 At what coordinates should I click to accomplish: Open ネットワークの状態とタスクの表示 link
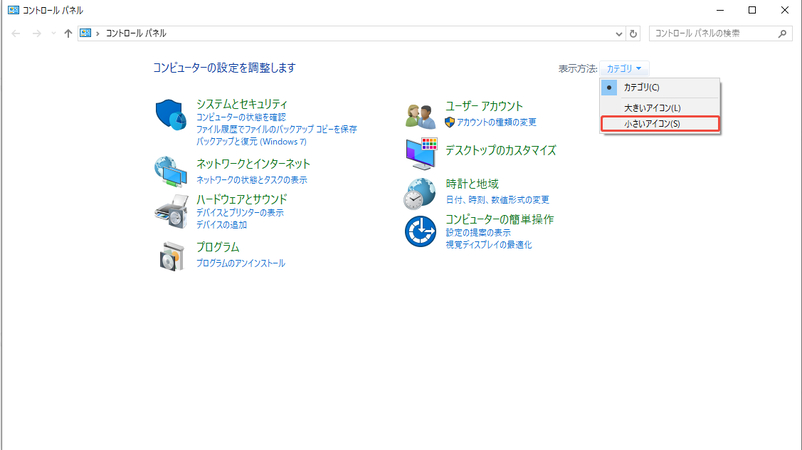point(252,180)
